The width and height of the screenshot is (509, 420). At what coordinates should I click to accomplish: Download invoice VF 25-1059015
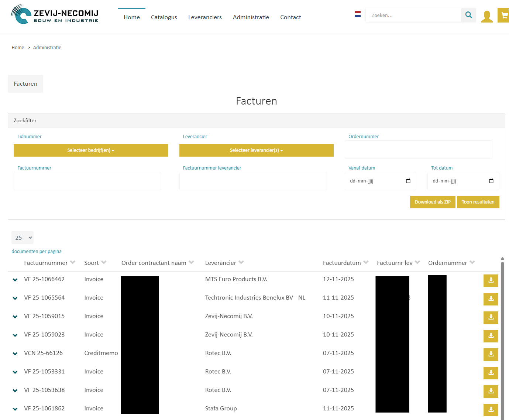491,318
